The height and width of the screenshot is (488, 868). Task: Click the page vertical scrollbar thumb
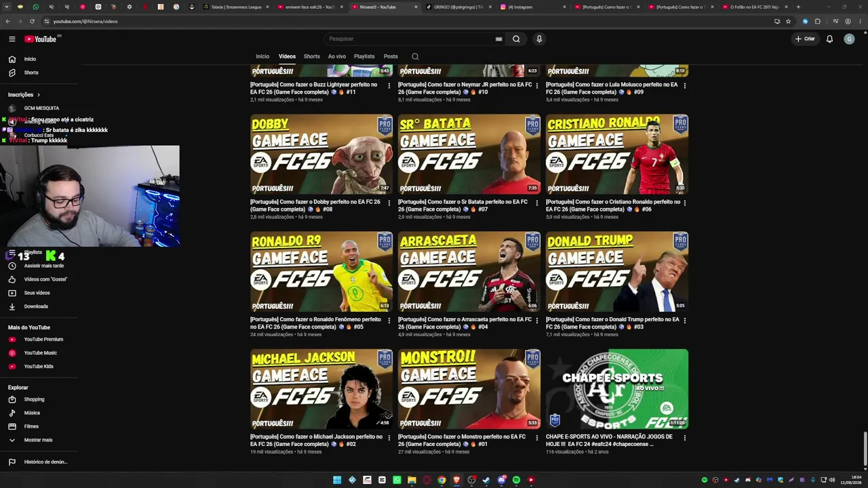(x=865, y=447)
